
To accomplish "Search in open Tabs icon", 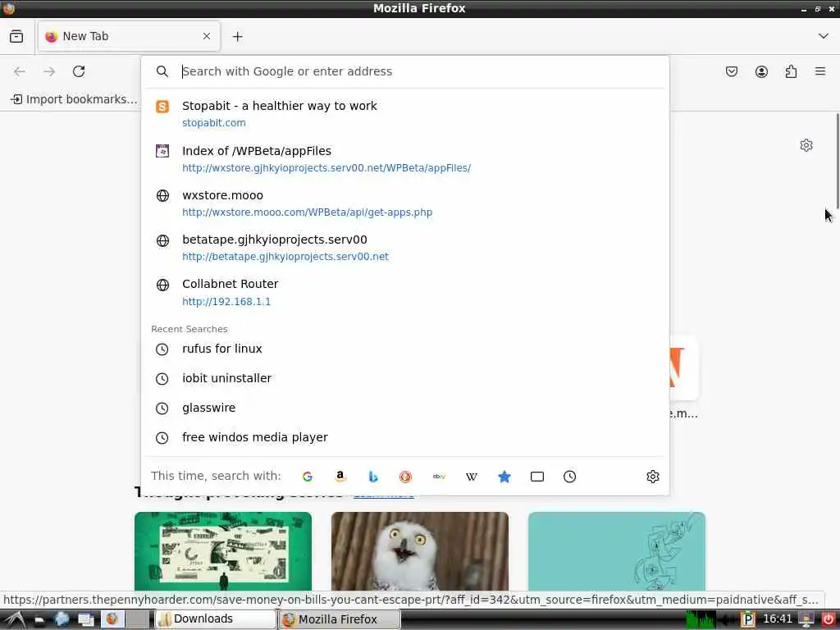I will point(536,477).
